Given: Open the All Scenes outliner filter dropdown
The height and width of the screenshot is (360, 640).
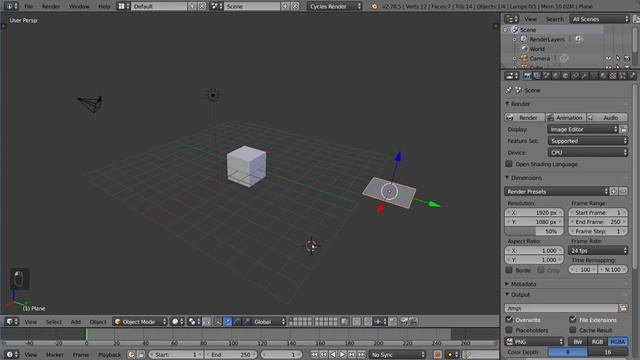Looking at the screenshot, I should pyautogui.click(x=600, y=19).
